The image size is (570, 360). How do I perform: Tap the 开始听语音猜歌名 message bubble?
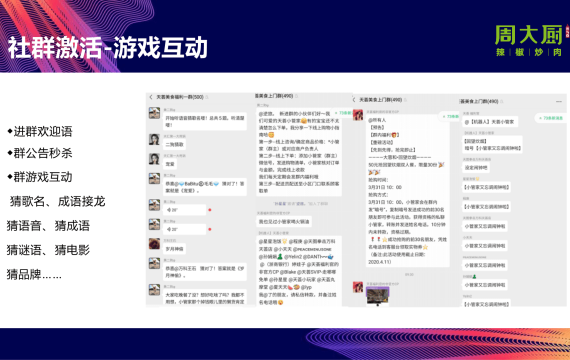click(205, 121)
